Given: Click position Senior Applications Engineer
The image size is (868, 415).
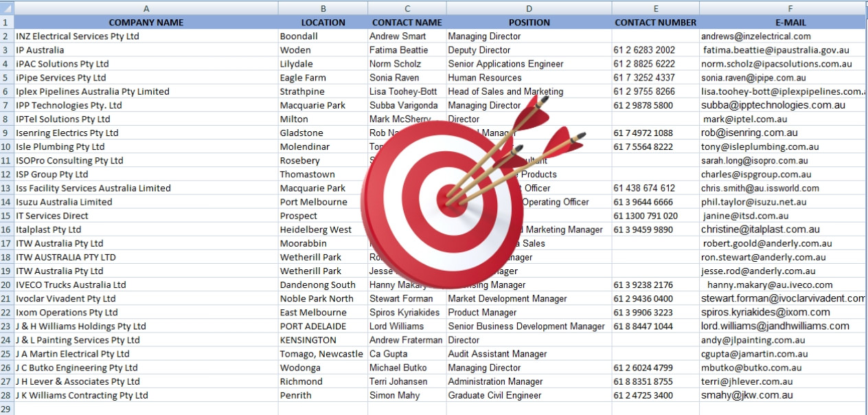Looking at the screenshot, I should [x=529, y=64].
